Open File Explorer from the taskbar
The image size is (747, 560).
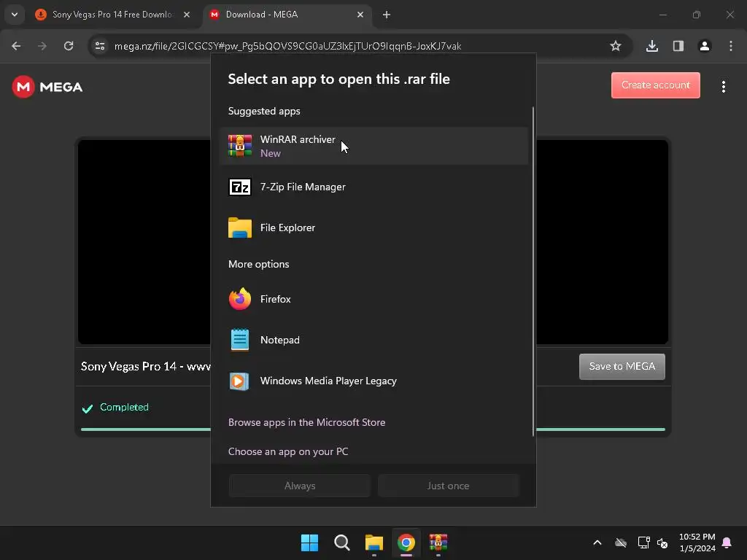coord(374,542)
